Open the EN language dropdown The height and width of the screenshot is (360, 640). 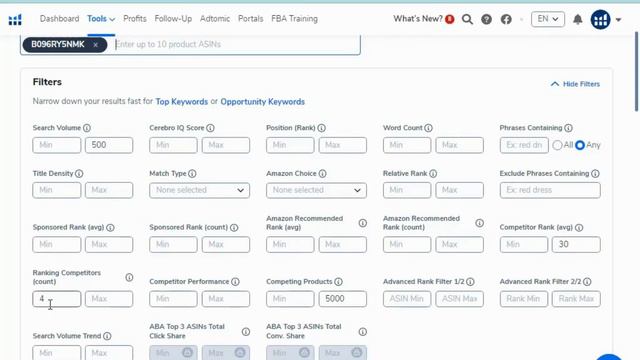(548, 19)
